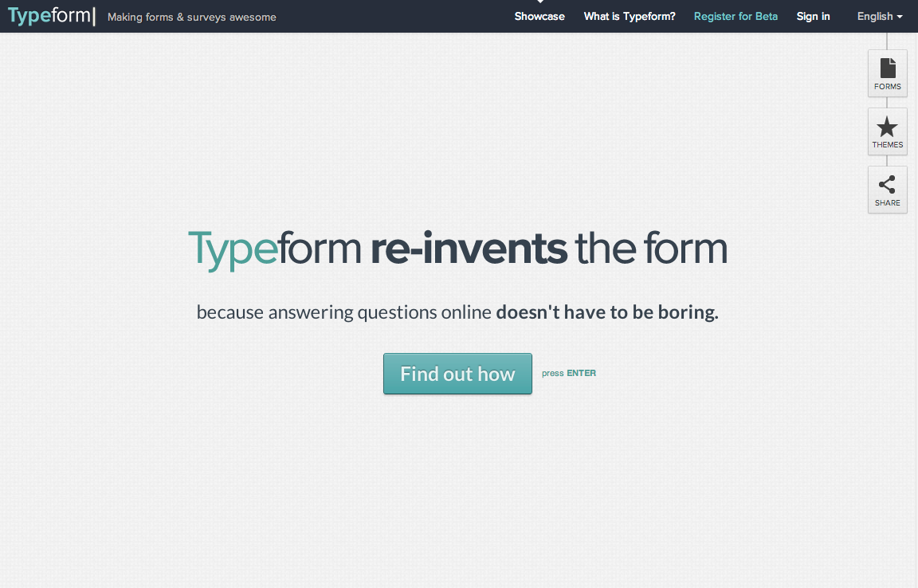The image size is (918, 588).
Task: Open the Themes star icon
Action: tap(887, 131)
